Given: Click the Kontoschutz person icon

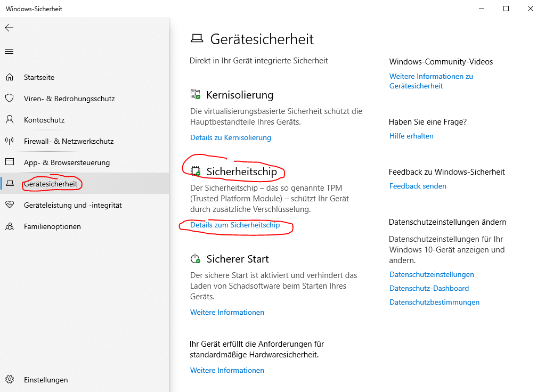Looking at the screenshot, I should (9, 120).
